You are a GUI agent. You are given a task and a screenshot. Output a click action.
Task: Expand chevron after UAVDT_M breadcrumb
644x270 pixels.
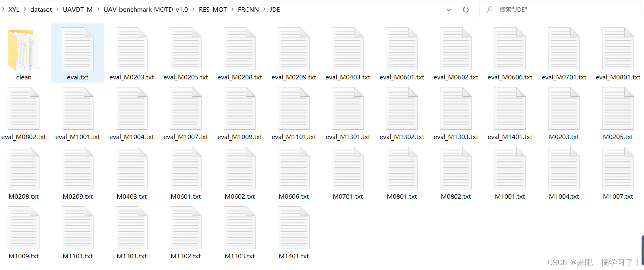pos(98,9)
